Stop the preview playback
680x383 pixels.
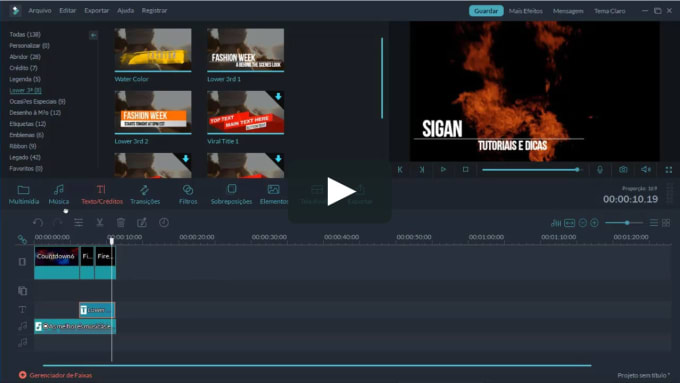[x=465, y=170]
